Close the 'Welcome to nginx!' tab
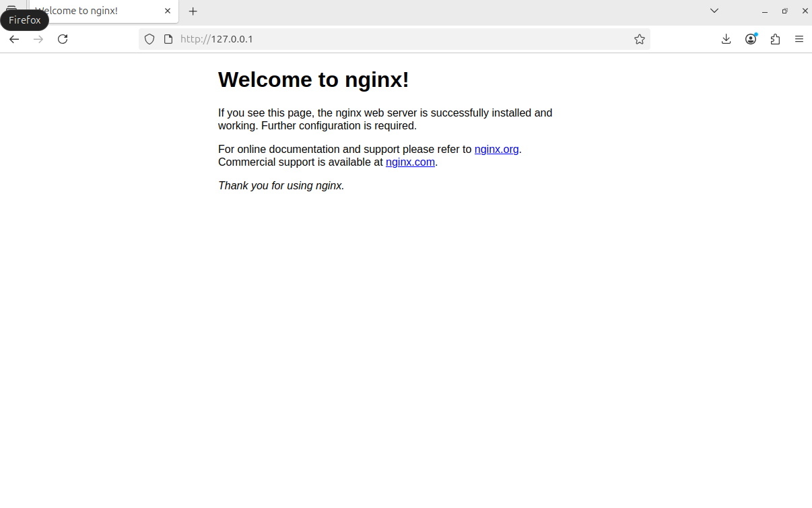 [x=168, y=11]
